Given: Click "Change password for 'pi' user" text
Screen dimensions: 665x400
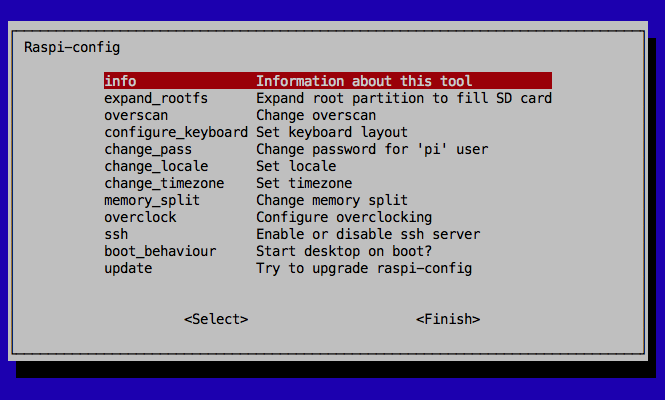Looking at the screenshot, I should tap(372, 149).
